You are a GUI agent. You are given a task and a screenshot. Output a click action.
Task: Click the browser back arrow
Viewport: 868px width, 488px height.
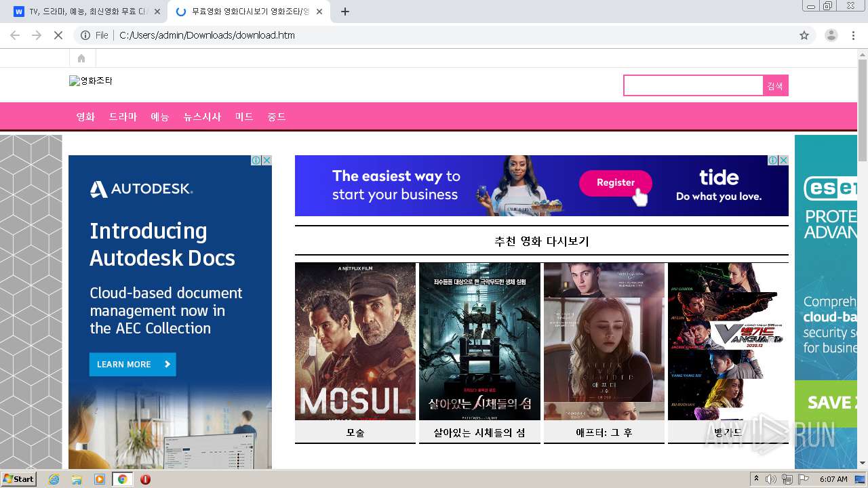[x=15, y=35]
